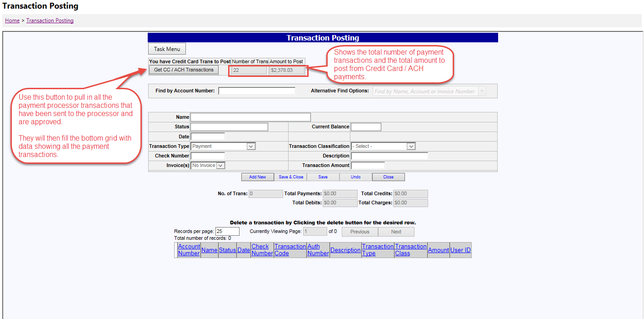644x319 pixels.
Task: Click Previous to go back a page
Action: click(359, 231)
